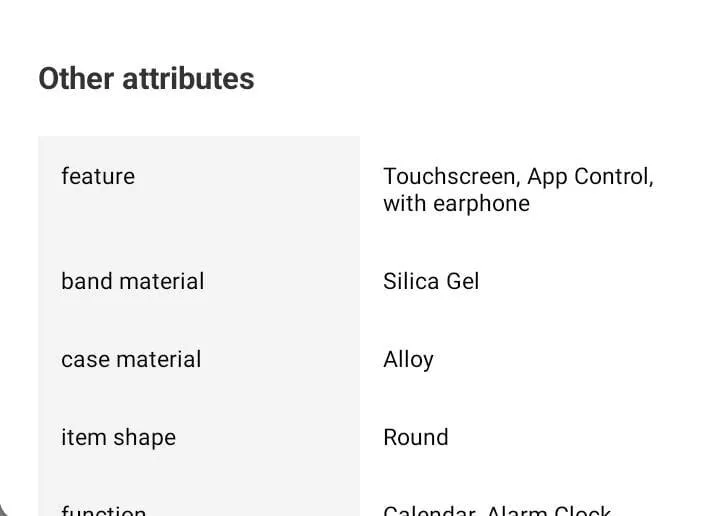Click the case material label
712x516 pixels.
click(131, 359)
